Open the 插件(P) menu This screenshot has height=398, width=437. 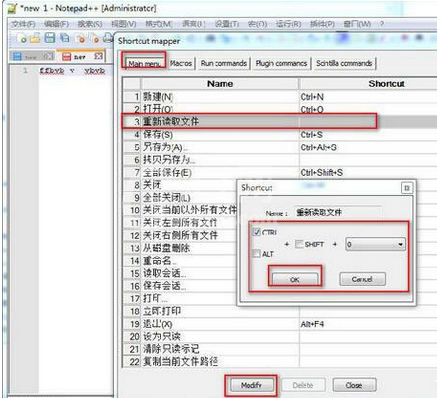pyautogui.click(x=322, y=24)
